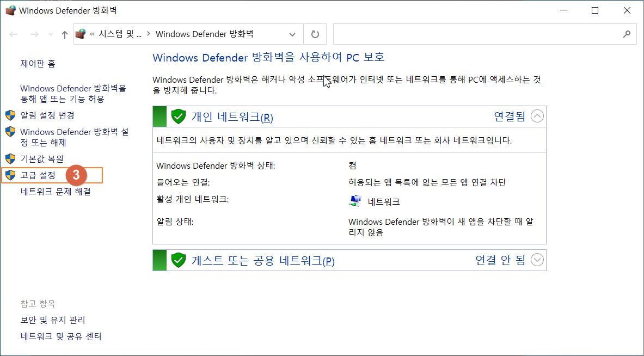Close the Windows Defender 방화벽 window
Viewport: 644px width, 356px height.
point(627,11)
